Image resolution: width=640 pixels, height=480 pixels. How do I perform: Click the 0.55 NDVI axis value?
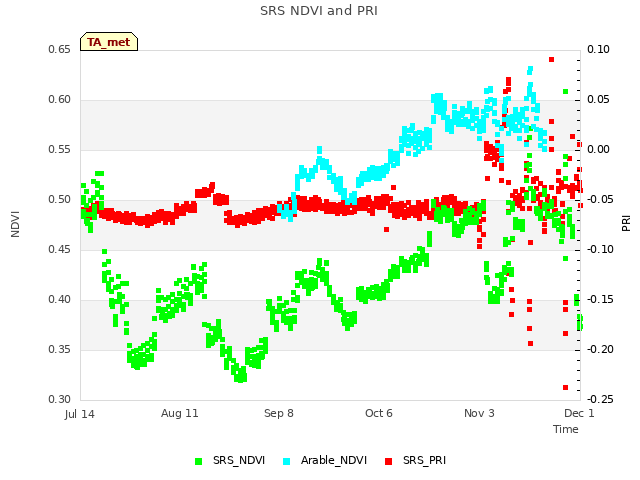coord(60,150)
